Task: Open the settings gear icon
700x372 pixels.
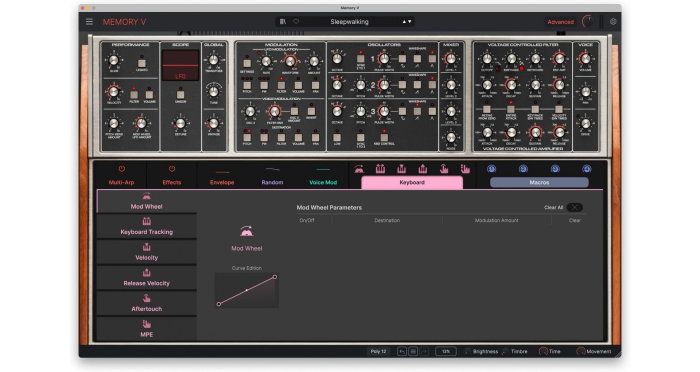Action: [613, 21]
